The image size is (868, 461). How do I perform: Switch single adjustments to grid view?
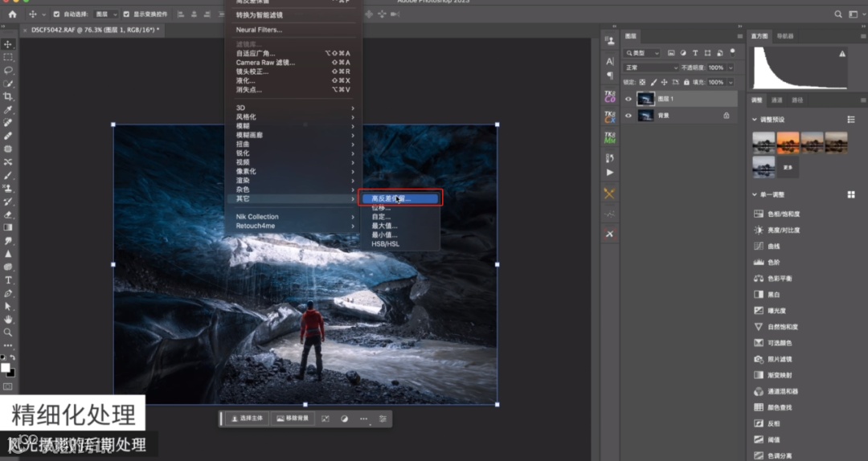(x=851, y=195)
